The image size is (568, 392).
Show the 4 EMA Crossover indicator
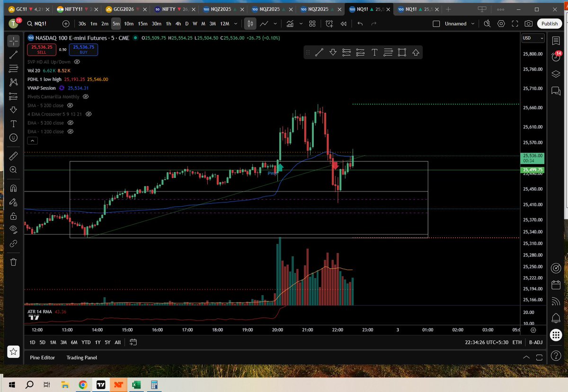pos(89,114)
